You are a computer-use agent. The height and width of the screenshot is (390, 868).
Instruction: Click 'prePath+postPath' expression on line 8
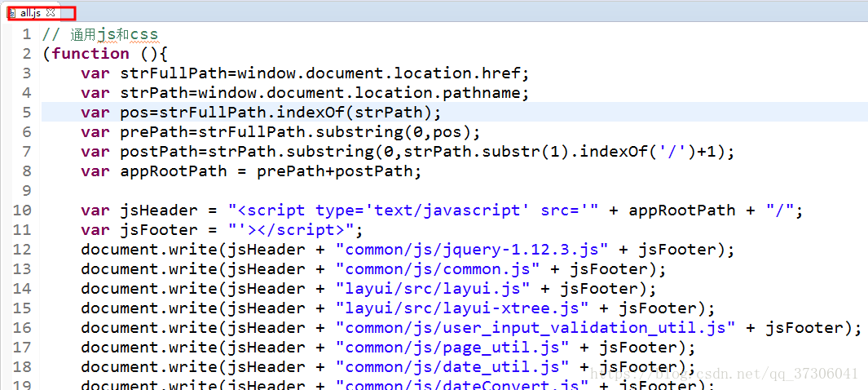pyautogui.click(x=334, y=171)
